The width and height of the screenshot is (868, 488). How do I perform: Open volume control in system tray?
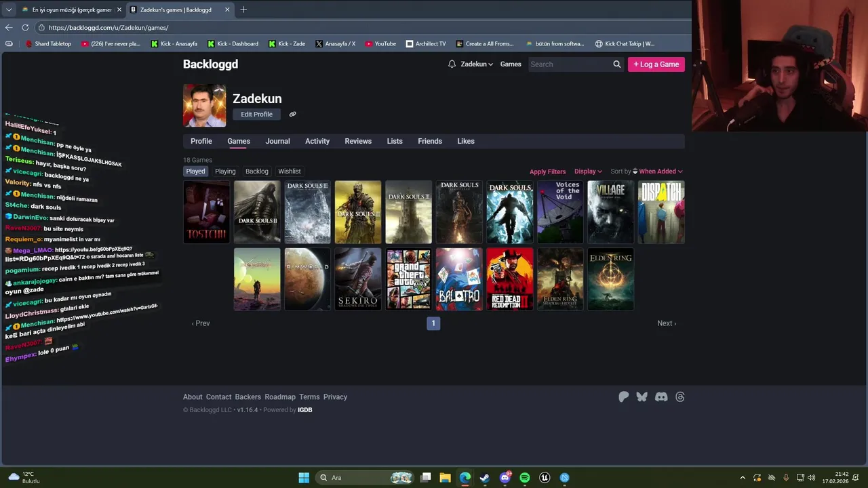coord(812,478)
